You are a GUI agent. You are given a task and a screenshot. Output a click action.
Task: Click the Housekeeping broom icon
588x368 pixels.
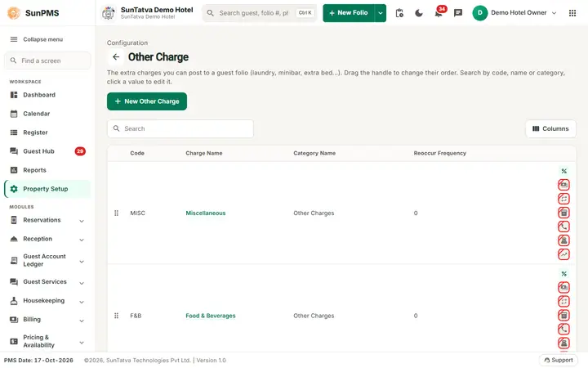pyautogui.click(x=14, y=300)
